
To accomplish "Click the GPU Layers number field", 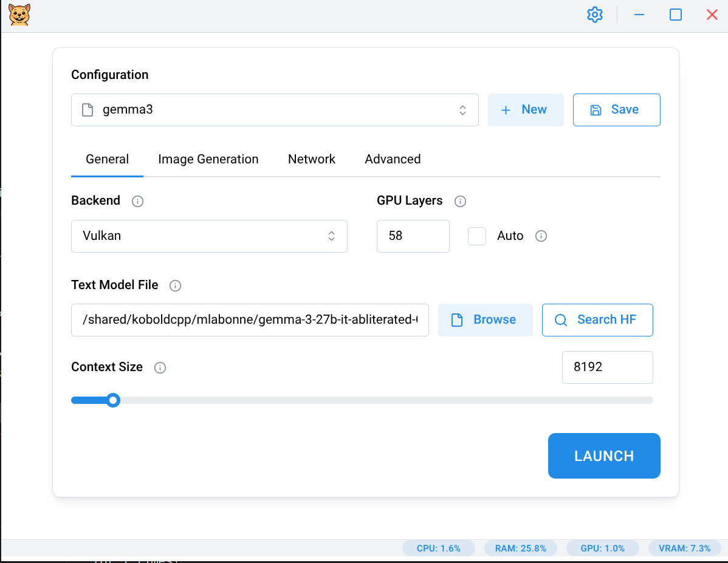I will pyautogui.click(x=413, y=236).
